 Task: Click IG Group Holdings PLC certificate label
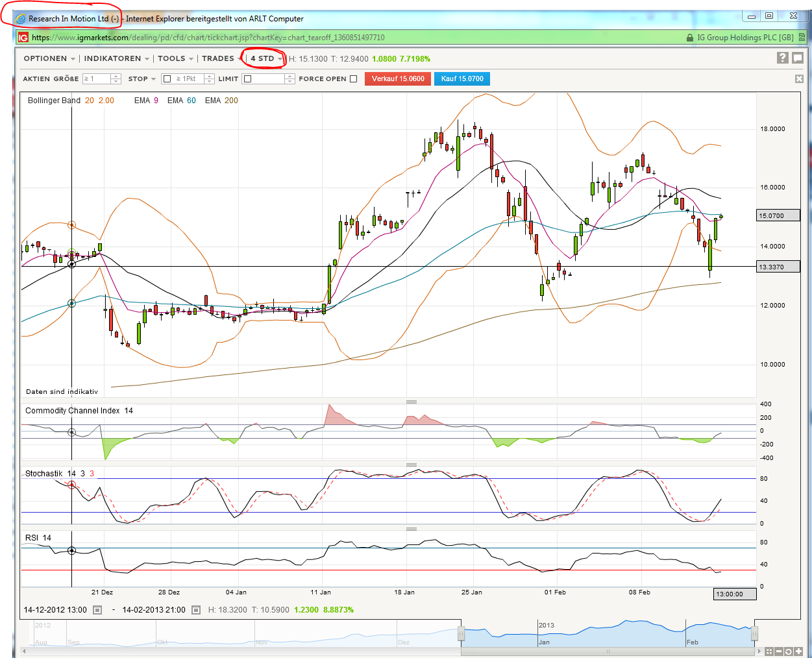[745, 38]
